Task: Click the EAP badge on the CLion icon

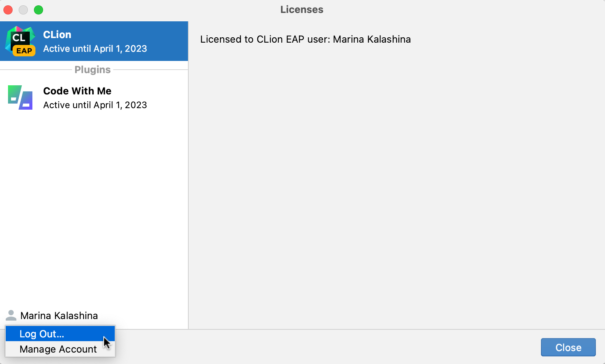Action: pos(24,50)
